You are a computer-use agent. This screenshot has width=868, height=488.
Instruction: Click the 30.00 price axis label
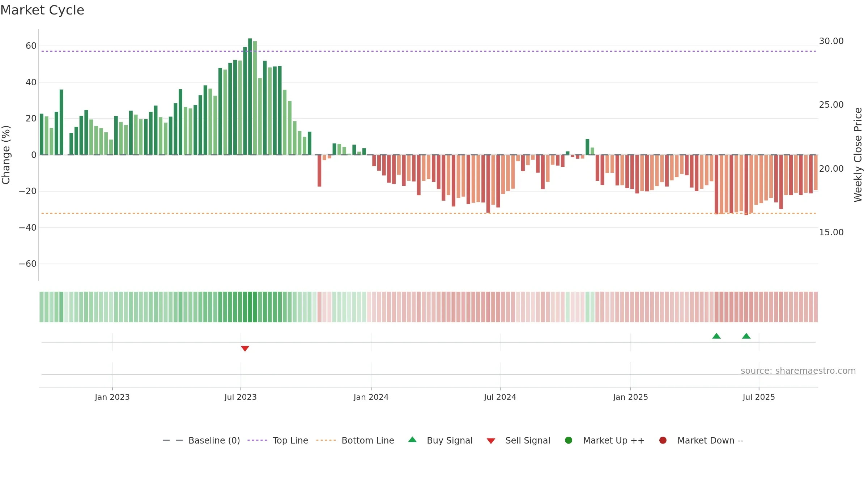831,41
